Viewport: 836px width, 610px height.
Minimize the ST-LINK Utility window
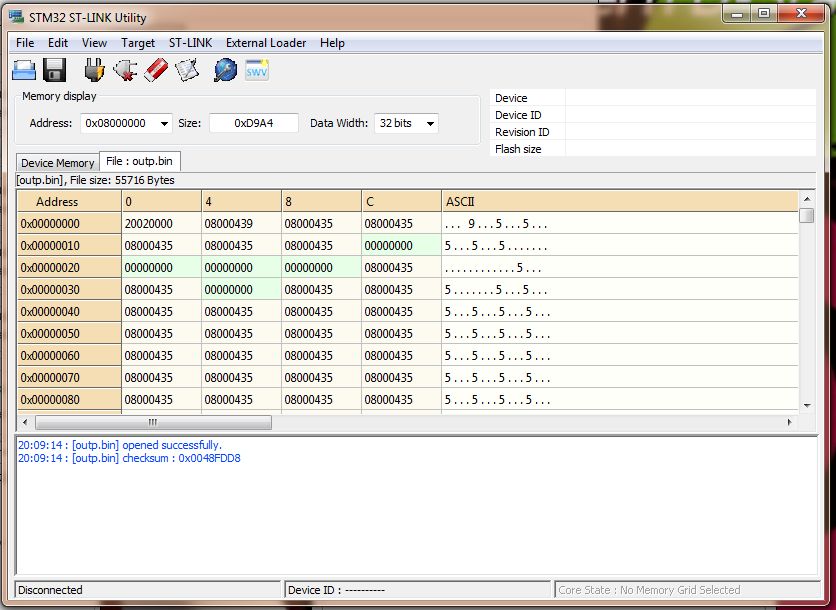click(737, 14)
